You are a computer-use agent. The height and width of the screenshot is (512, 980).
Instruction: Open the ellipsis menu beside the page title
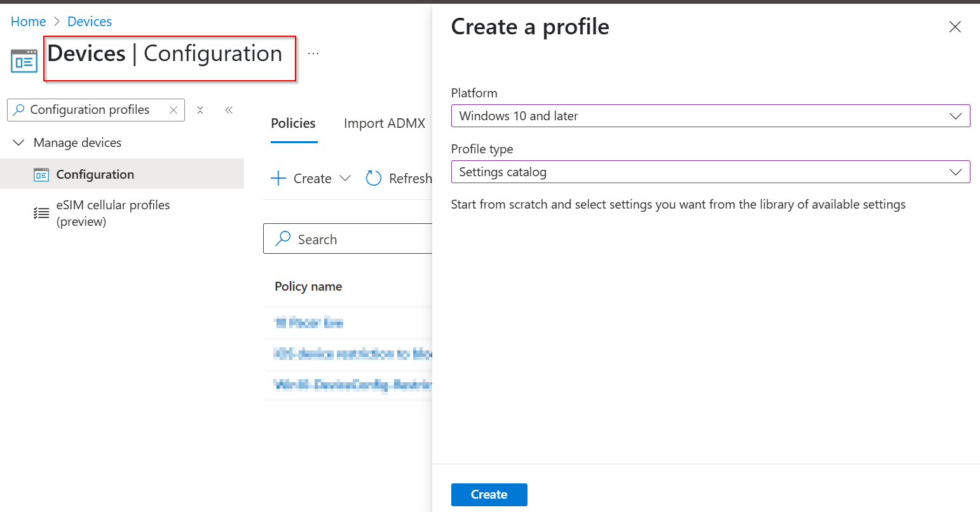tap(313, 53)
